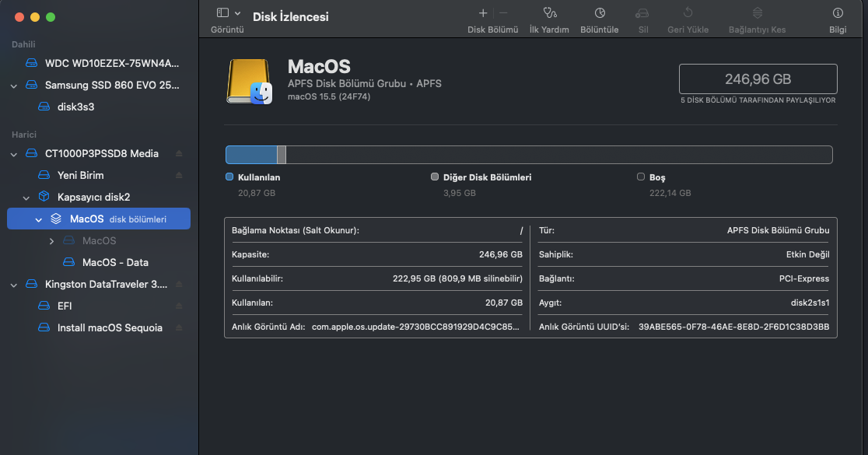
Task: Select the EFI partition in sidebar
Action: [65, 306]
